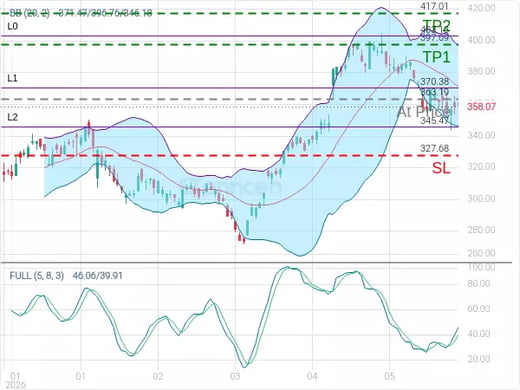Click the 260.00 price axis label
This screenshot has width=520, height=390.
tap(481, 253)
